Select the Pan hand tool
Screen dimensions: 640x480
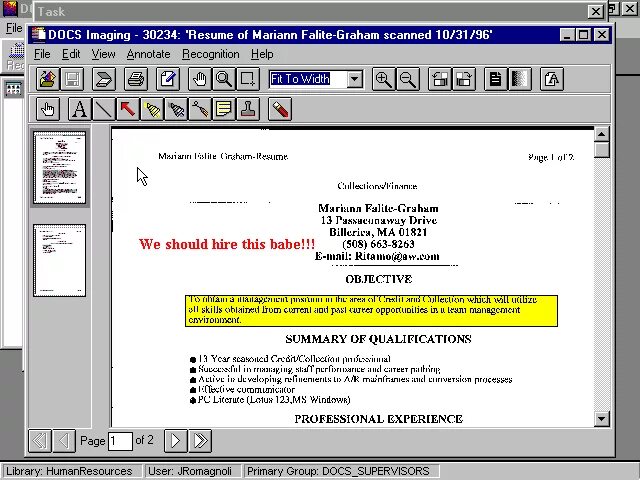pyautogui.click(x=200, y=79)
